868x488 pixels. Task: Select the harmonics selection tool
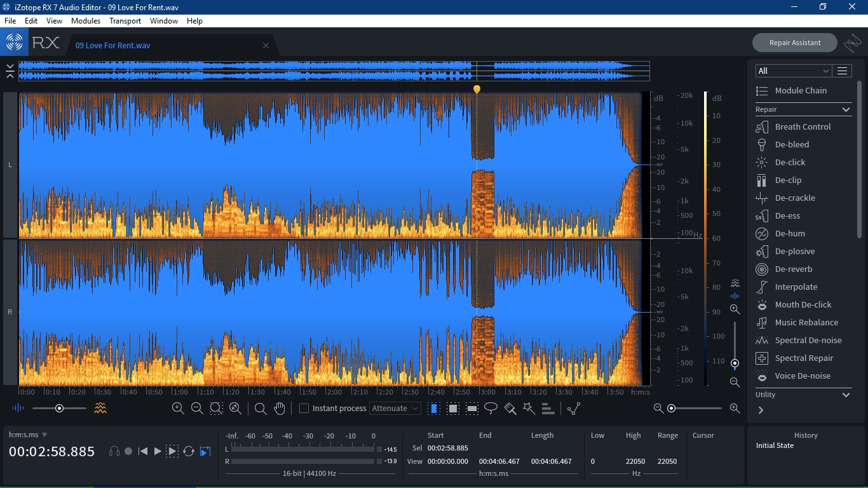tap(548, 408)
